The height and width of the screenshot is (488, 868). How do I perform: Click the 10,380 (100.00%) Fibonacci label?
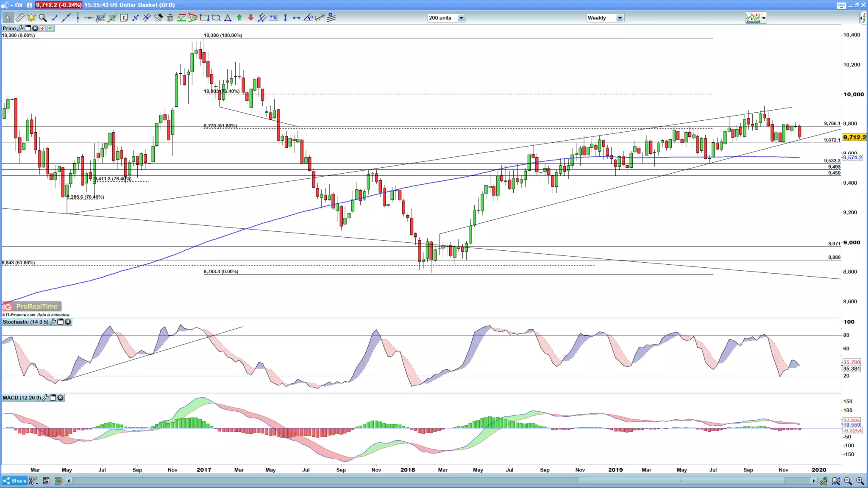(223, 35)
